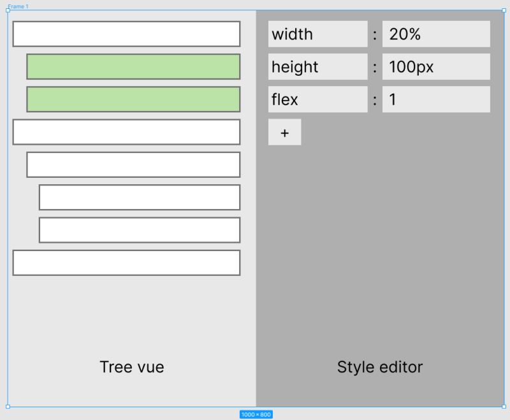This screenshot has height=420, width=510.
Task: Click the 1000 × 800 size badge
Action: pyautogui.click(x=255, y=414)
